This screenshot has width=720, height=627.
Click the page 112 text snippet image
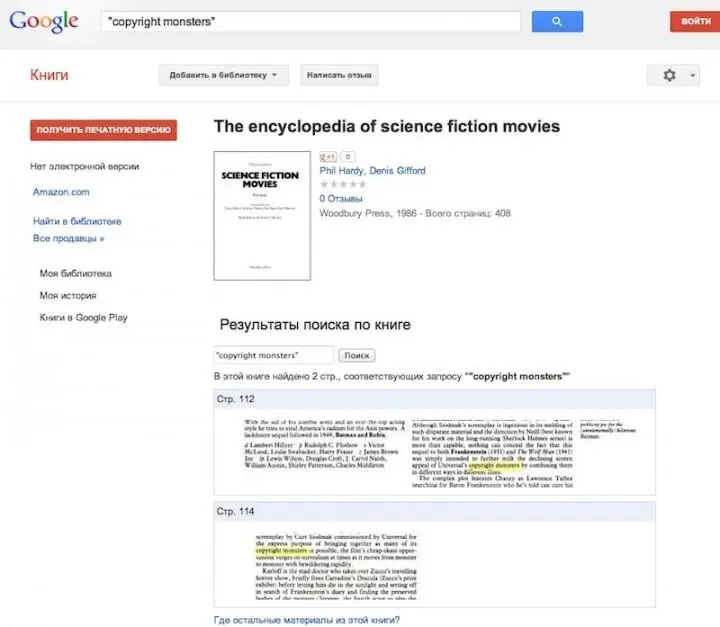440,453
